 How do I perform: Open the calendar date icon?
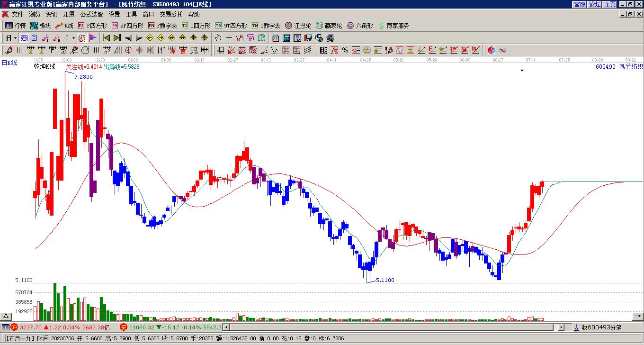click(276, 38)
